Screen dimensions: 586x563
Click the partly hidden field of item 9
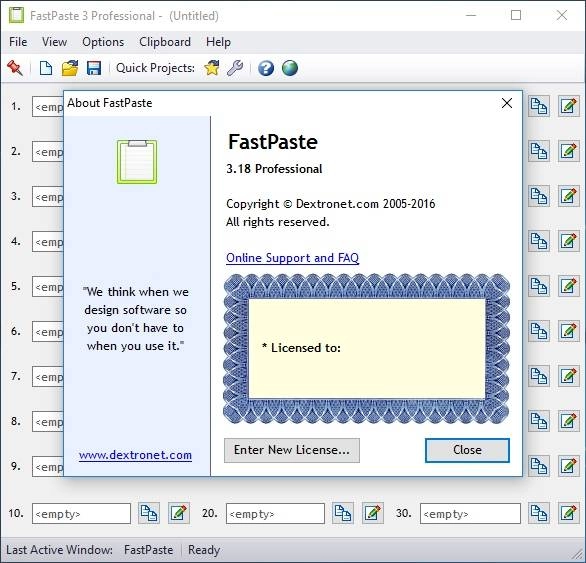click(48, 467)
